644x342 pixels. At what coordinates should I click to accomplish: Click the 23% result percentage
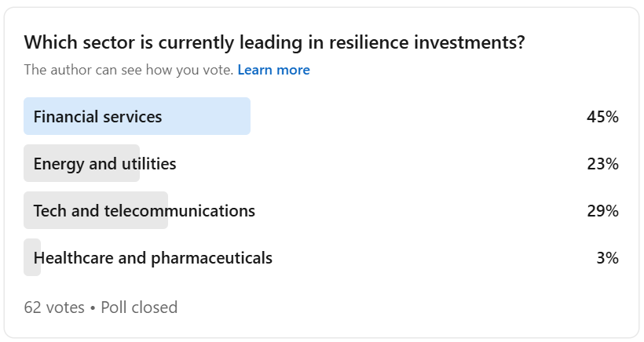click(x=602, y=164)
